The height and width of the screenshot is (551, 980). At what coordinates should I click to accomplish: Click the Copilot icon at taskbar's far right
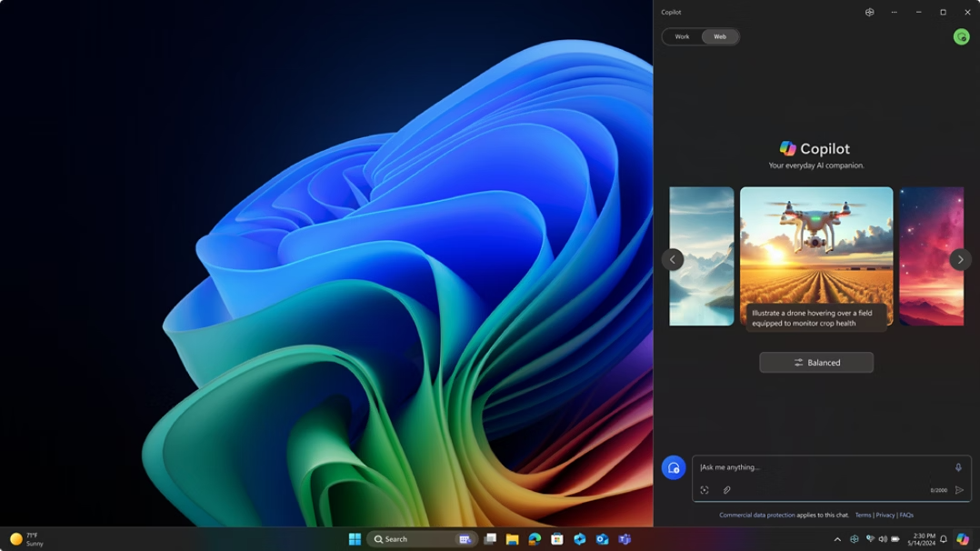(963, 539)
